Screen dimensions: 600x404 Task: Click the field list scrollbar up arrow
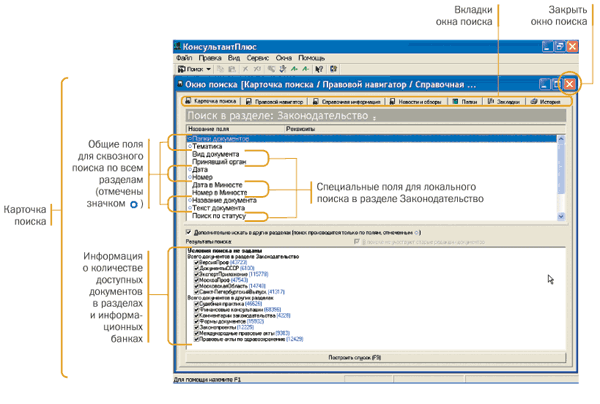561,139
